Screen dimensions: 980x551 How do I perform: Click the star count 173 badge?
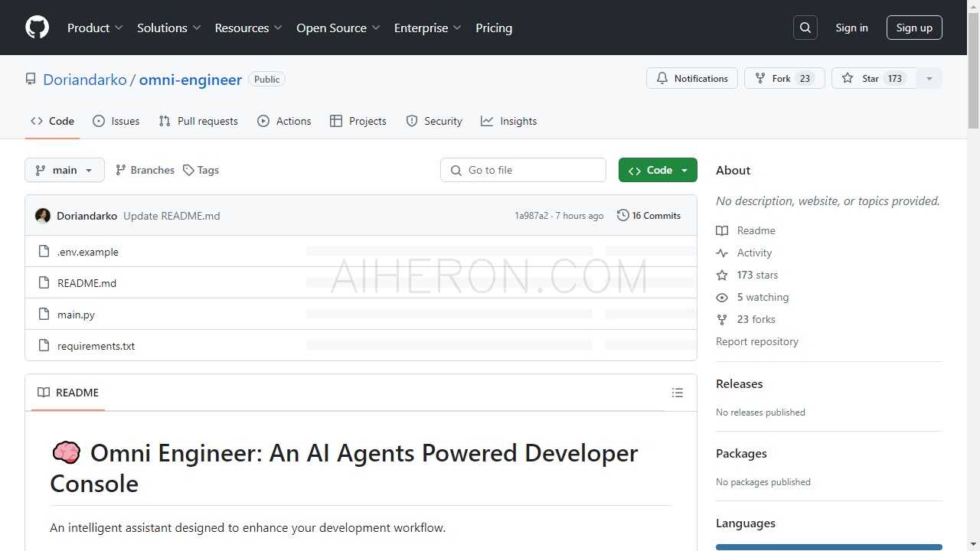[895, 78]
